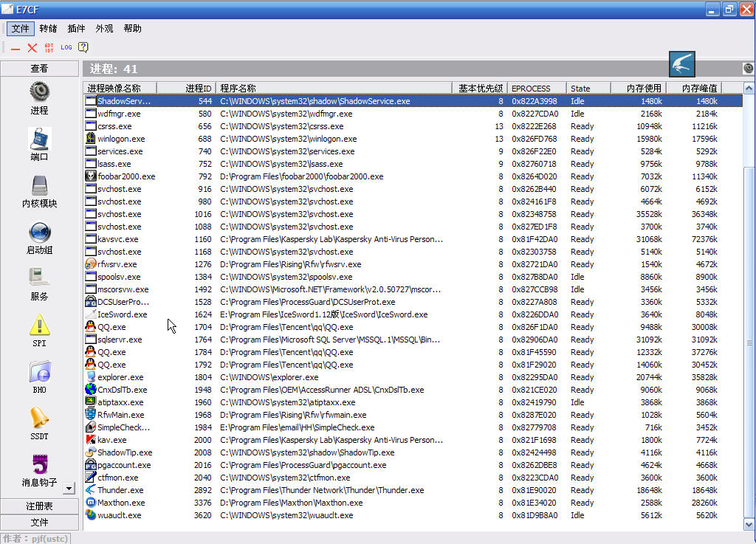Open the 文件 menu
This screenshot has height=544, width=756.
tap(20, 29)
